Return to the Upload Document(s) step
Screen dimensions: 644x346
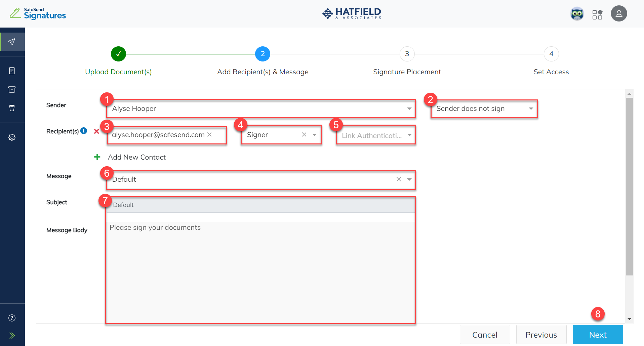[118, 54]
